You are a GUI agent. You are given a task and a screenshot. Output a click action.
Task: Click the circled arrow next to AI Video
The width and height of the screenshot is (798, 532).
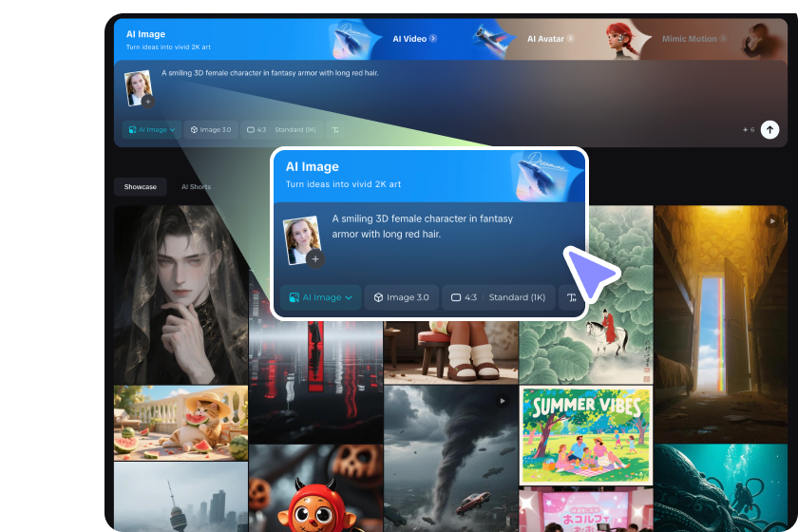(433, 38)
